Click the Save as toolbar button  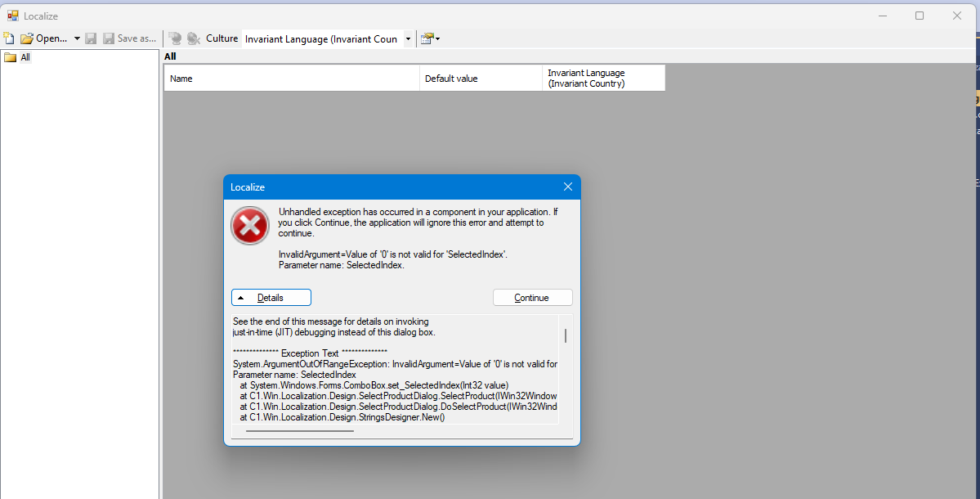(x=129, y=38)
